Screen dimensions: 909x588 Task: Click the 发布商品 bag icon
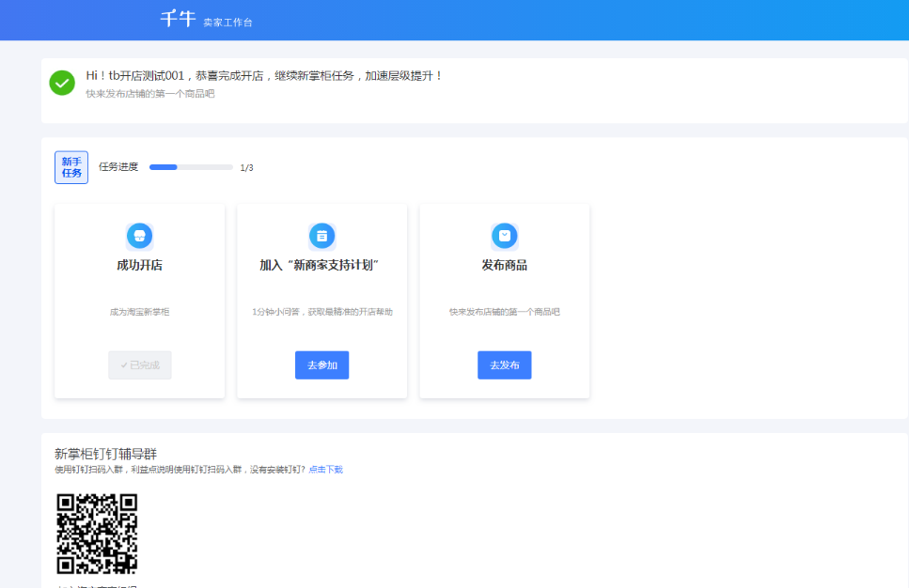tap(505, 236)
